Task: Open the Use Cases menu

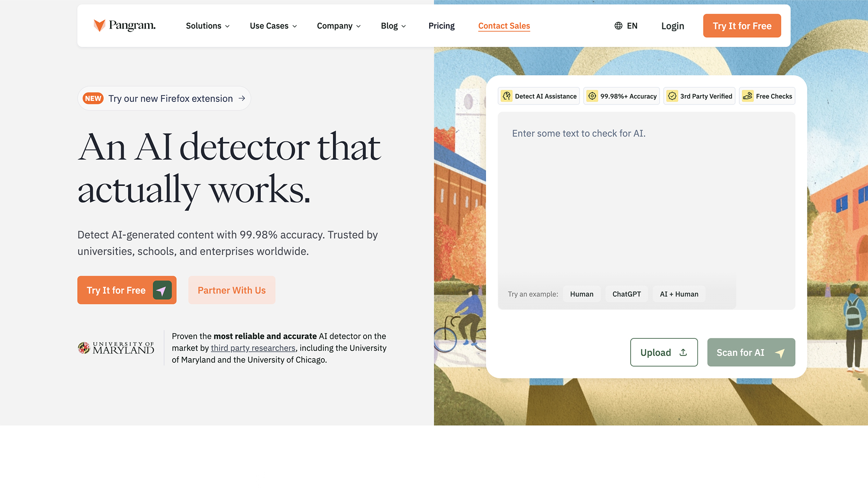Action: coord(273,26)
